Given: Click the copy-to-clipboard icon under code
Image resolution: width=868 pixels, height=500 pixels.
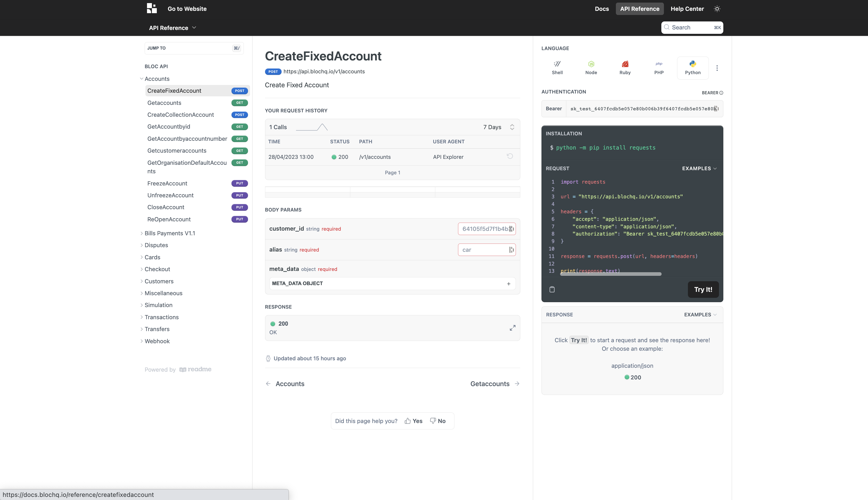Looking at the screenshot, I should tap(552, 289).
